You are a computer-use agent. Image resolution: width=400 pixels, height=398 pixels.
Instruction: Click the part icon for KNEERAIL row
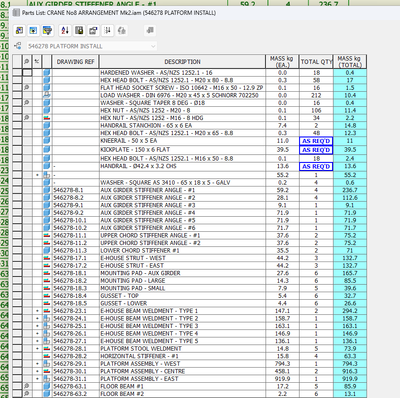point(47,141)
